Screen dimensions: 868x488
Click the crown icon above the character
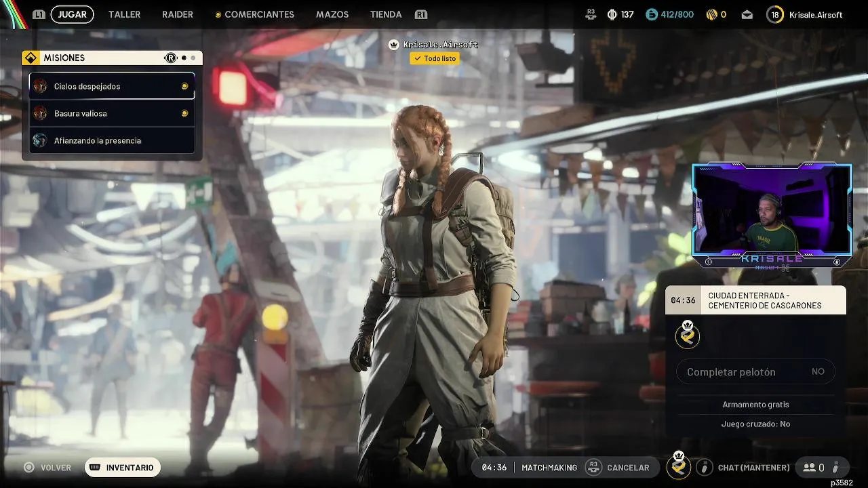pos(393,44)
